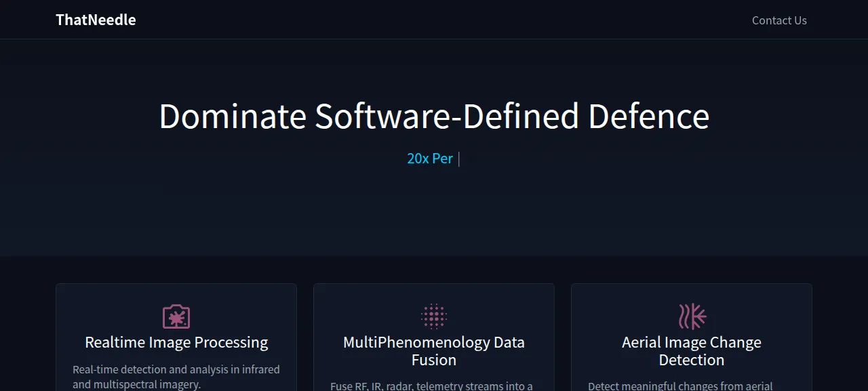Click the dotted circle Data Fusion icon
Viewport: 868px width, 391px height.
pyautogui.click(x=434, y=316)
